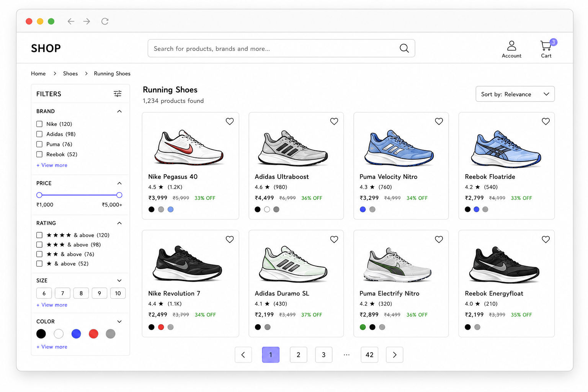Wishlist heart on Nike Revolution 7
Image resolution: width=588 pixels, height=392 pixels.
pos(230,239)
